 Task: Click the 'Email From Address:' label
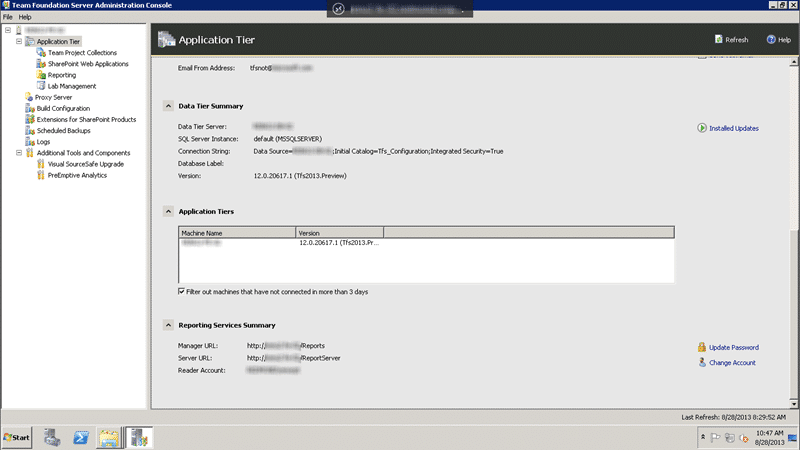coord(206,68)
